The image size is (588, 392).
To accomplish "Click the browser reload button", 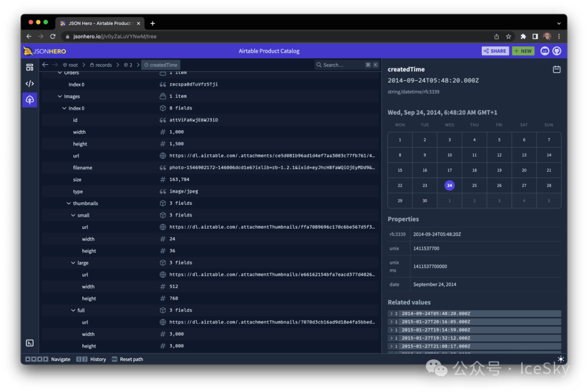I will [x=53, y=36].
